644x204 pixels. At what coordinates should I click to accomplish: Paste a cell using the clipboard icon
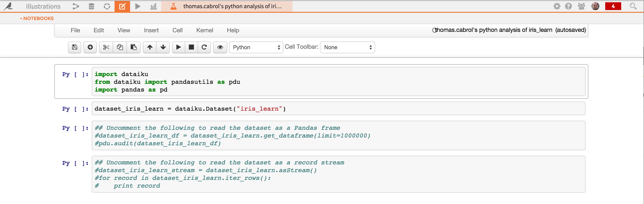[134, 47]
